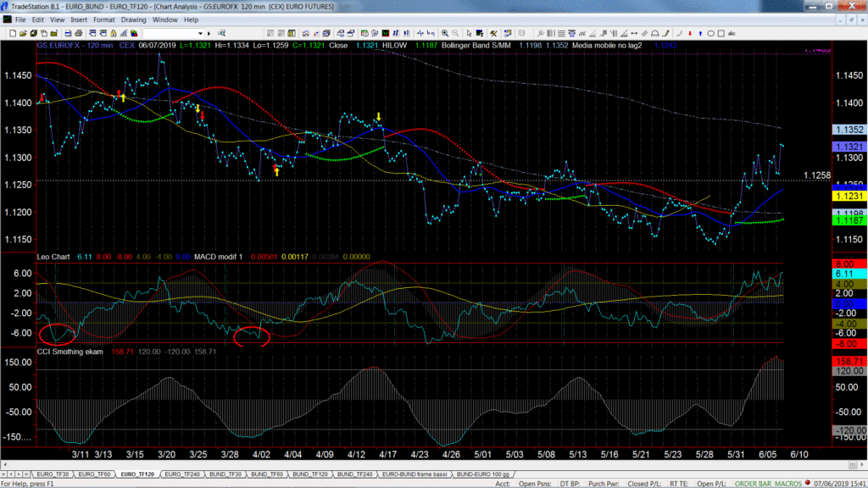Click the Open folder toolbar icon
Viewport: 868px width, 488px height.
click(x=23, y=33)
